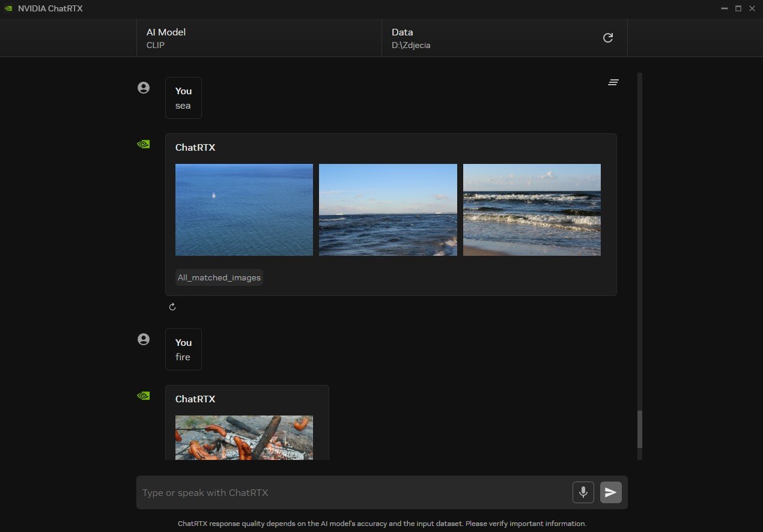Open the crashing waves beach photo
763x532 pixels.
(x=532, y=209)
